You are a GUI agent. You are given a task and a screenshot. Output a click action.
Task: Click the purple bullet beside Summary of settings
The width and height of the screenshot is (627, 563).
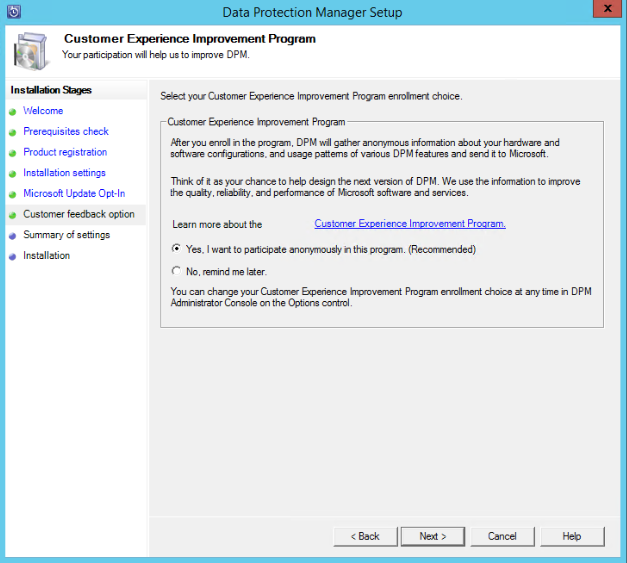pyautogui.click(x=13, y=235)
